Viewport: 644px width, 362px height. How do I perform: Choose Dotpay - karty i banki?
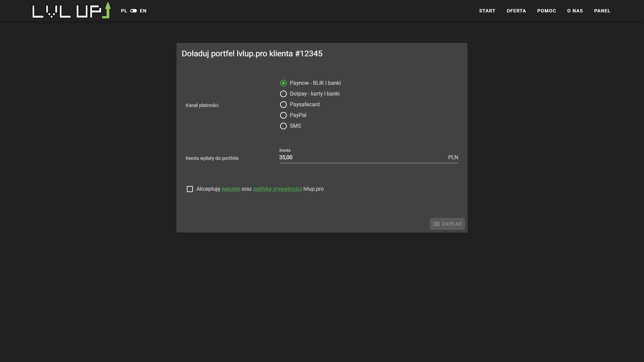point(283,94)
